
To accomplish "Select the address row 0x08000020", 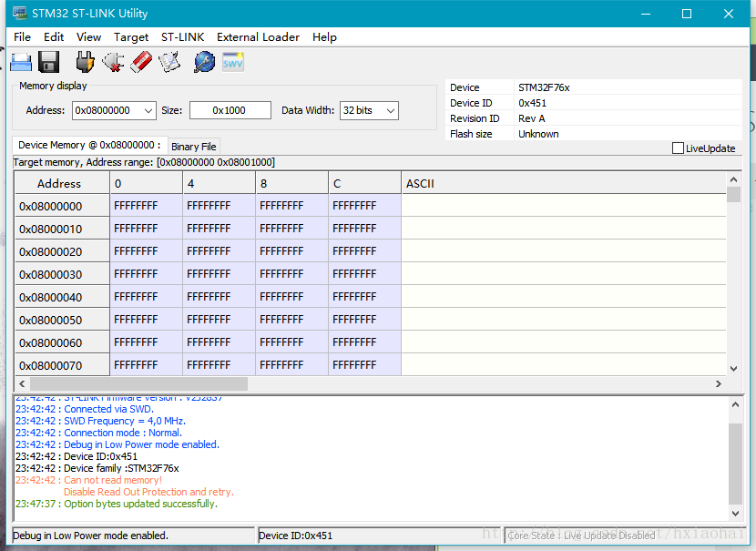I will click(x=62, y=251).
